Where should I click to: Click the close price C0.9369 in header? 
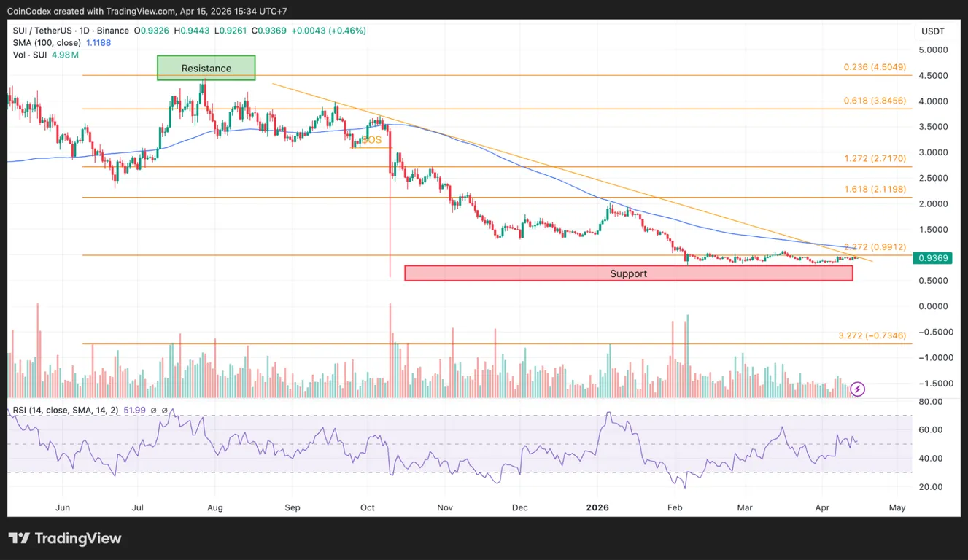[x=269, y=31]
